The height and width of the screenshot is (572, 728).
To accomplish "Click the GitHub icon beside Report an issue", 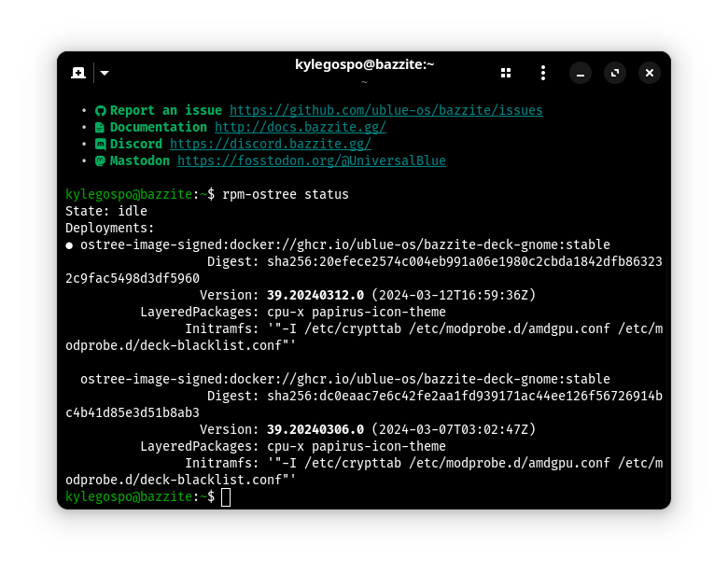I will point(100,110).
